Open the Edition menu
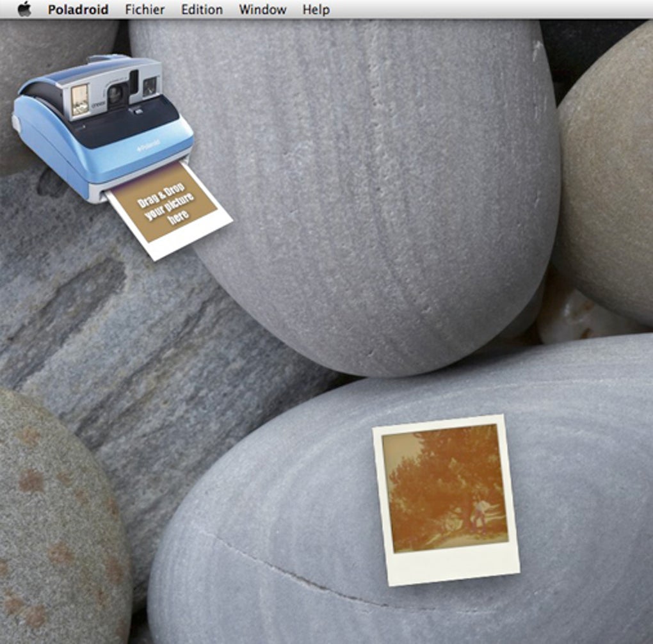Screen dimensions: 653x644 pos(202,10)
